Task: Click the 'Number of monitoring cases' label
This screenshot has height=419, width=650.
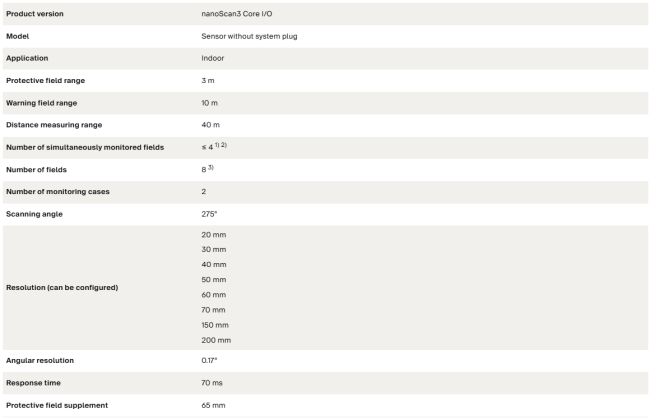Action: click(x=58, y=191)
